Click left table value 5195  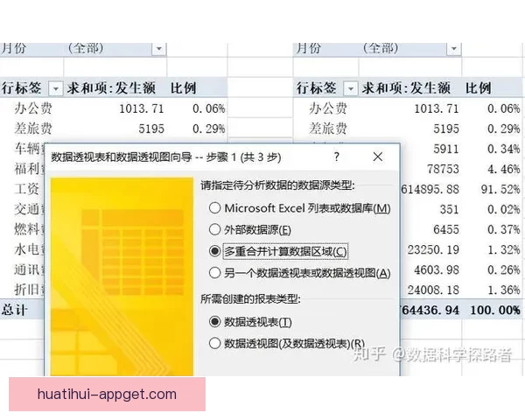[x=151, y=129]
